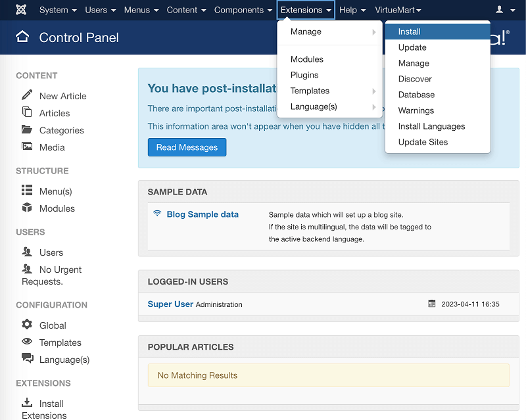Image resolution: width=526 pixels, height=420 pixels.
Task: Click the Joomla logo icon in the top bar
Action: pyautogui.click(x=20, y=10)
